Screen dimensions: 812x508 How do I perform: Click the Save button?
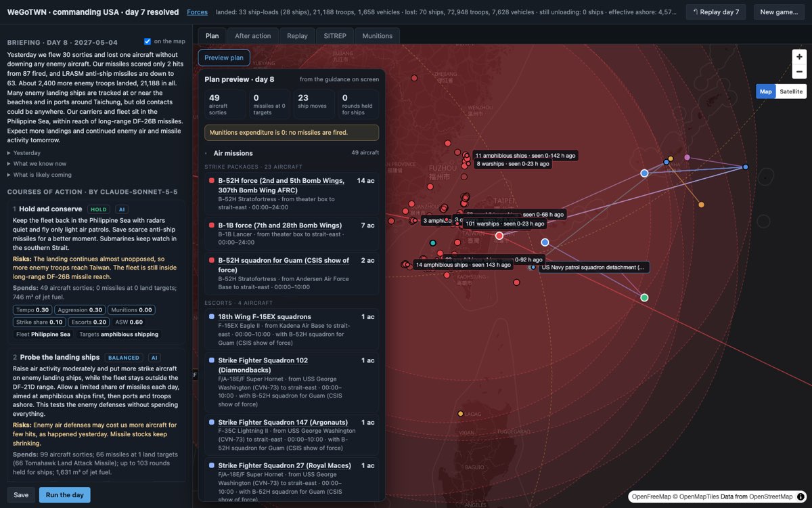click(21, 495)
